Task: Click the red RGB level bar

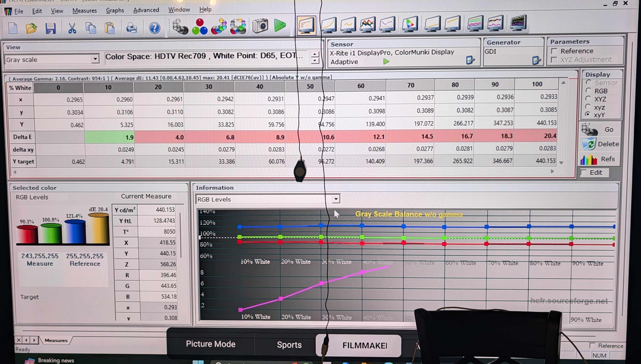Action: 27,234
